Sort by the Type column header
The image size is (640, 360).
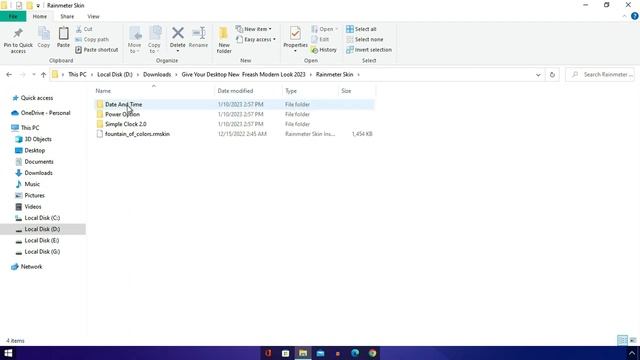pos(310,91)
